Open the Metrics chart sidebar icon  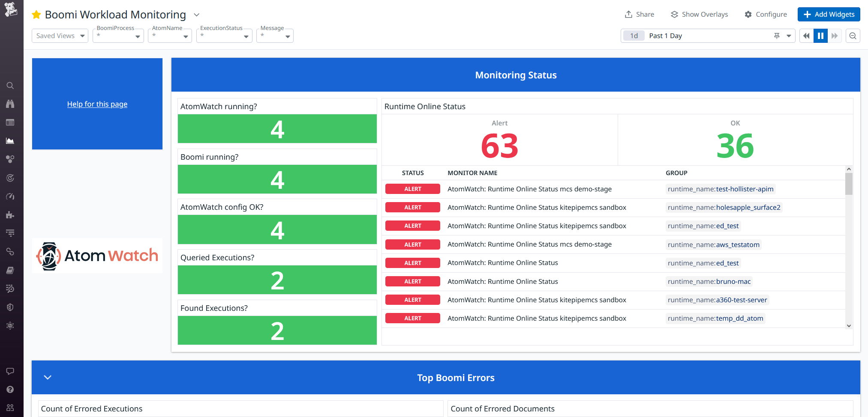11,140
